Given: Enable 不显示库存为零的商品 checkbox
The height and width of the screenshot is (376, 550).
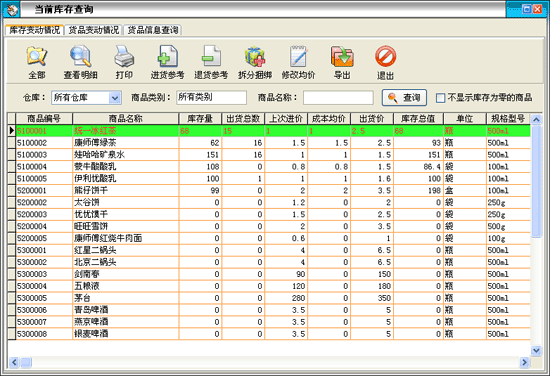Looking at the screenshot, I should (440, 98).
